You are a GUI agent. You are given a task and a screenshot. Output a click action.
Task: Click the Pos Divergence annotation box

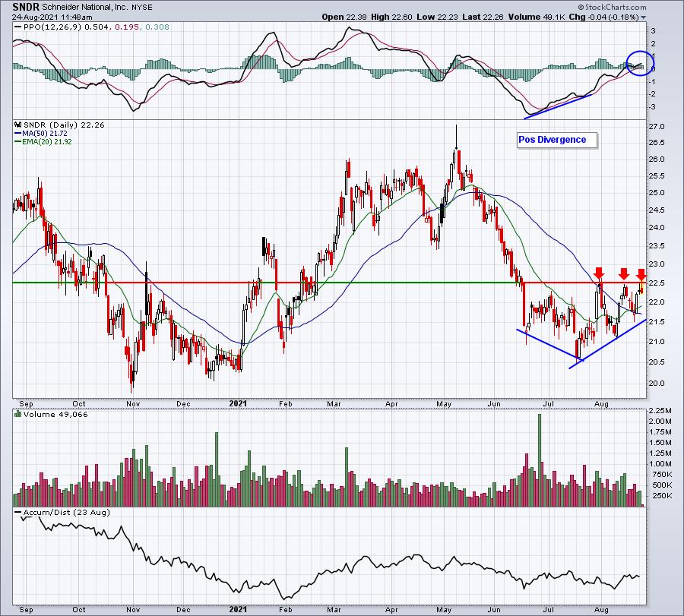click(x=556, y=140)
